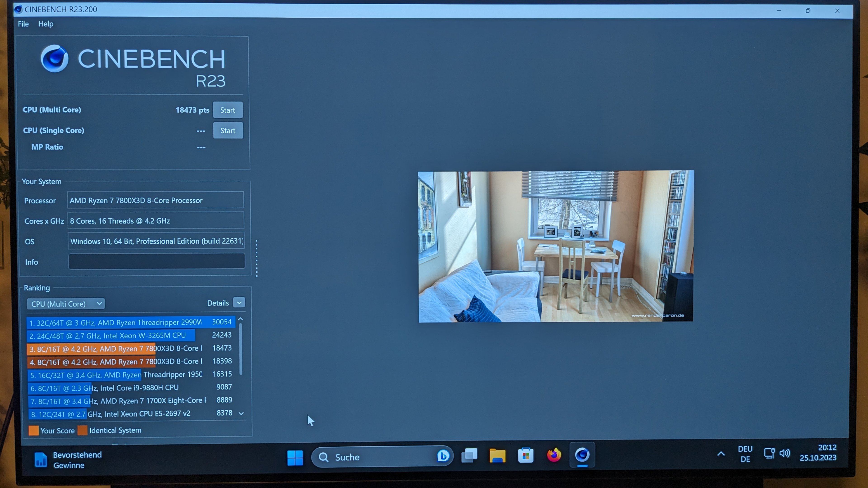Viewport: 868px width, 488px height.
Task: Open Firefox from the taskbar
Action: 554,455
